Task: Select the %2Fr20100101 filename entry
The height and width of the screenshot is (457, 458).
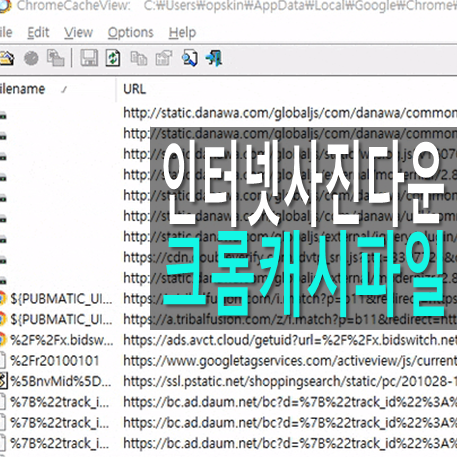Action: (55, 361)
